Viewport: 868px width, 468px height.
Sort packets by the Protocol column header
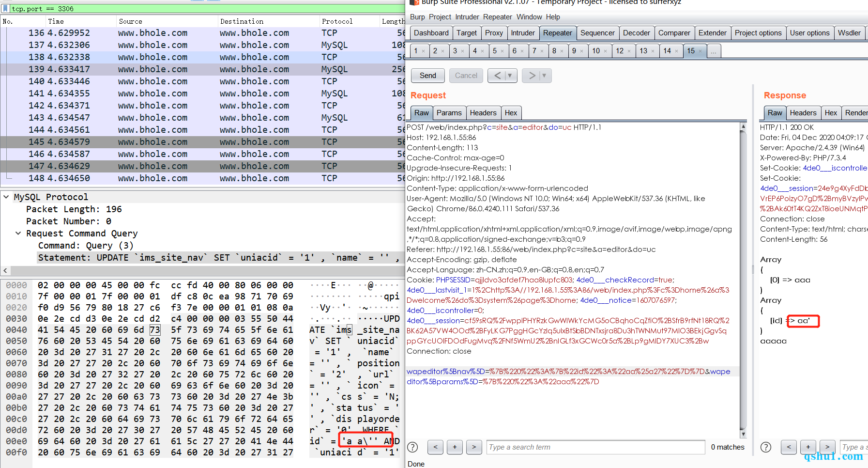(x=350, y=21)
